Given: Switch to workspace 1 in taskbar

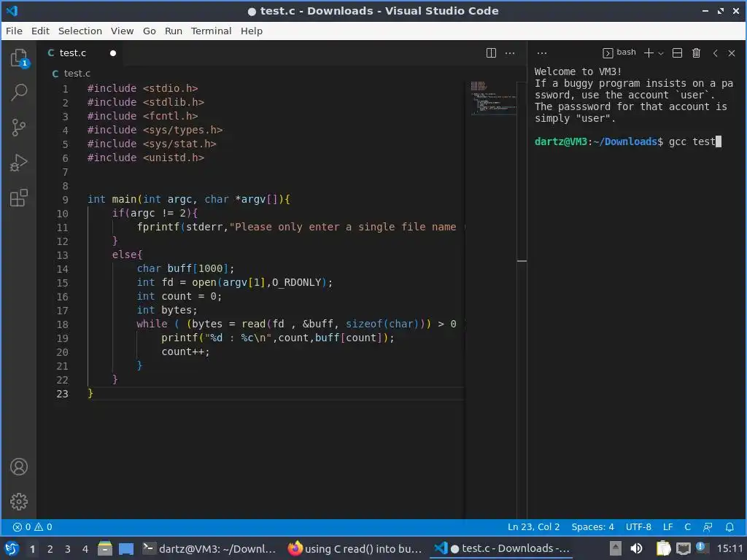Looking at the screenshot, I should pyautogui.click(x=32, y=549).
